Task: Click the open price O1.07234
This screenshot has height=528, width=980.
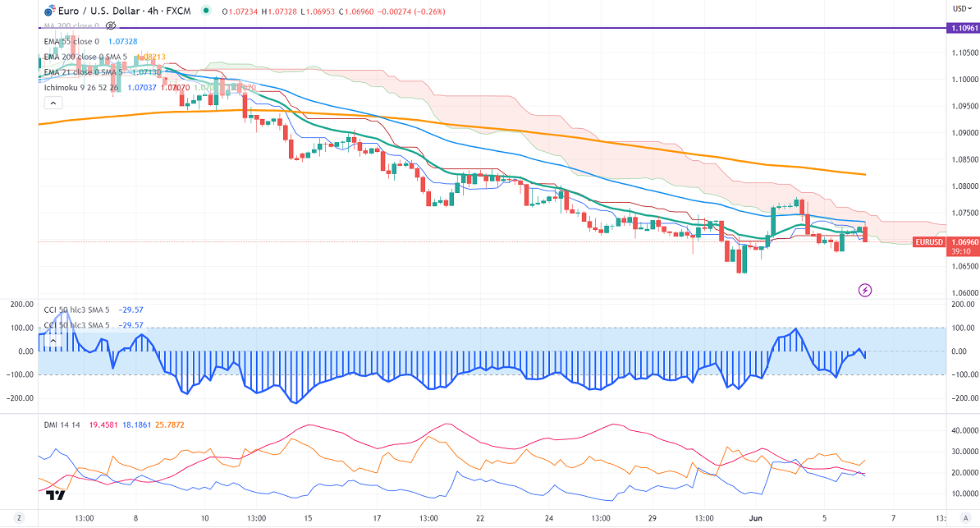Action: click(240, 11)
